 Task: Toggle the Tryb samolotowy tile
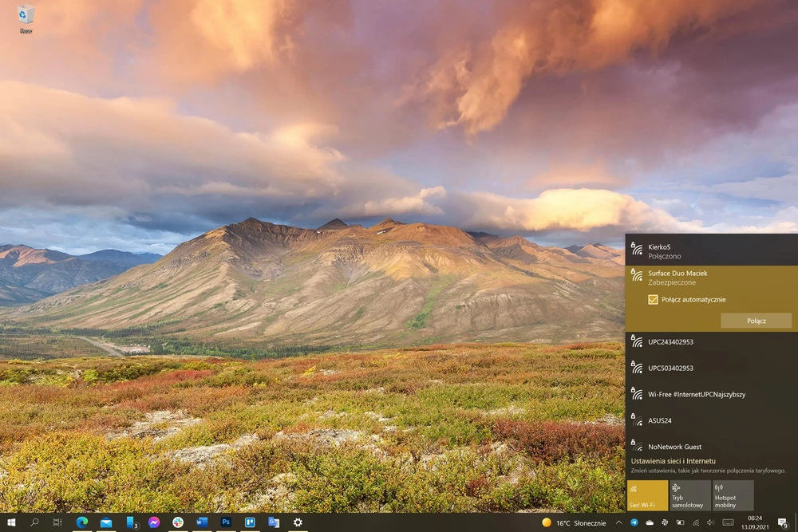(x=690, y=495)
